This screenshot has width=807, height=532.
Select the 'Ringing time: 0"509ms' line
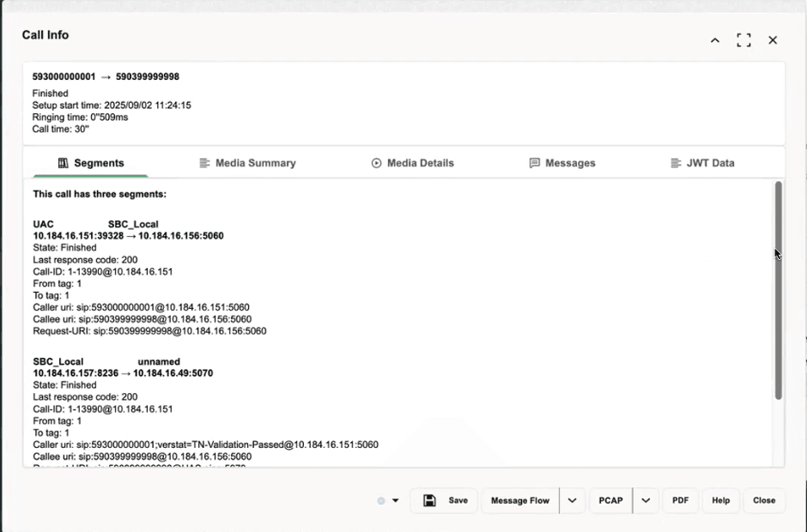click(80, 118)
